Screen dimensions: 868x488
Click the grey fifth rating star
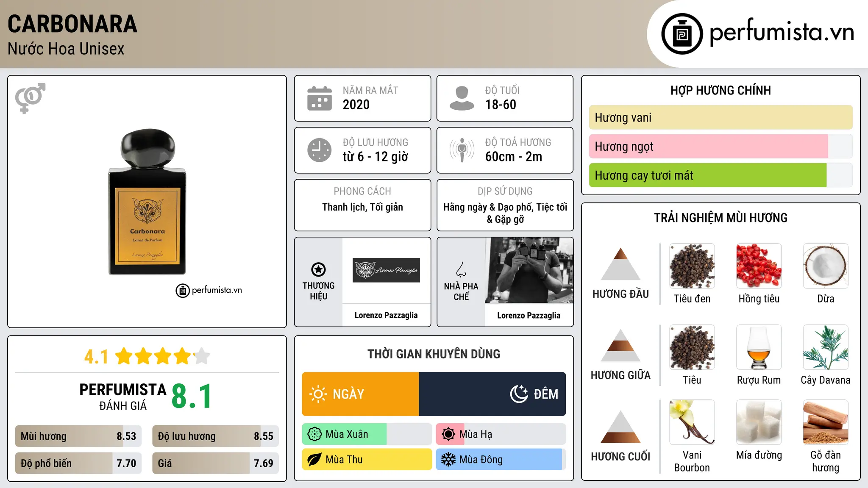202,356
